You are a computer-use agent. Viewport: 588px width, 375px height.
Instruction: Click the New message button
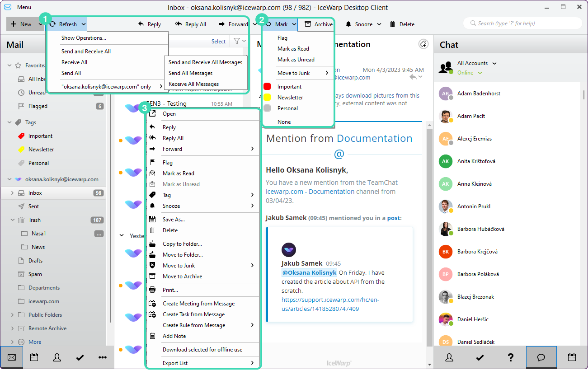[21, 24]
